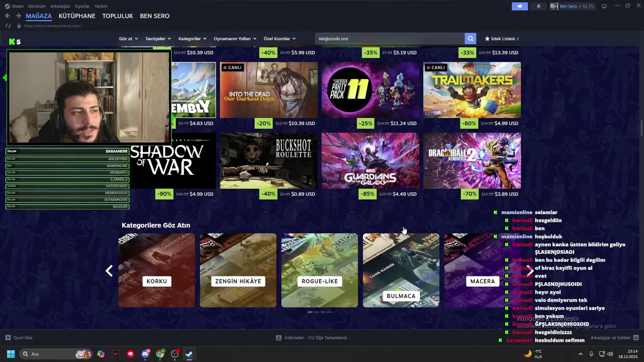This screenshot has width=644, height=362.
Task: Open the Yardım menu
Action: pyautogui.click(x=101, y=6)
